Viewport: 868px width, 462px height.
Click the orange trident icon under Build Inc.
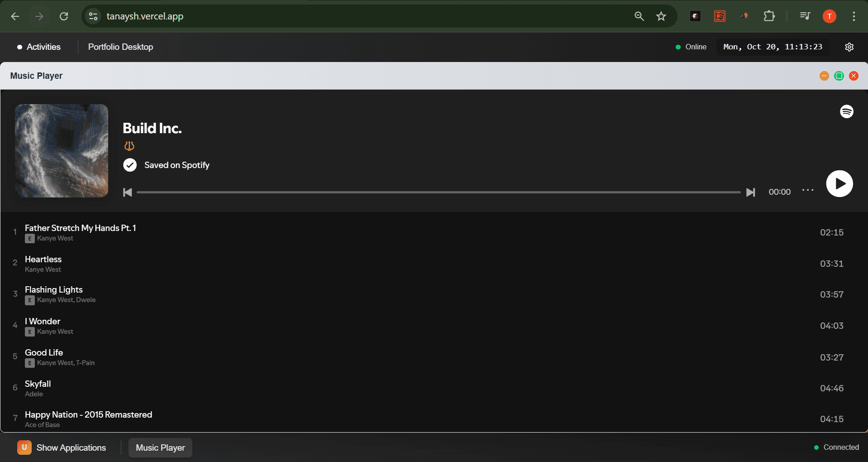(129, 146)
